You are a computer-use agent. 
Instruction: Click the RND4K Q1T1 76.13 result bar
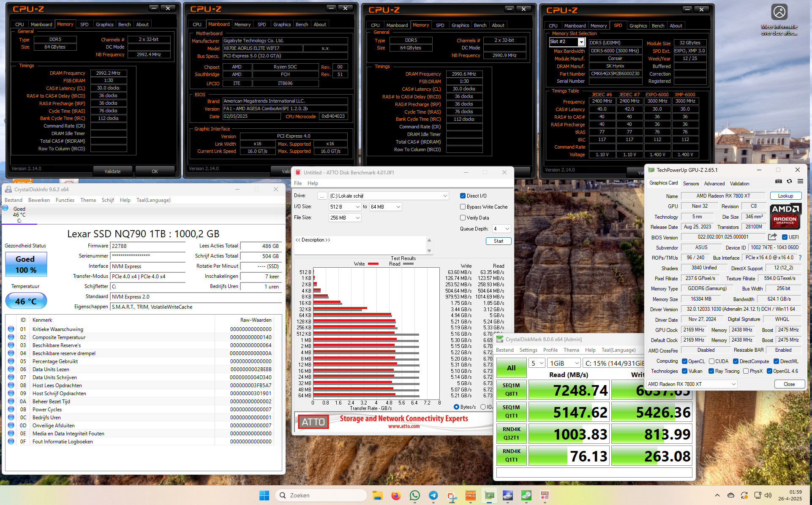tap(568, 456)
